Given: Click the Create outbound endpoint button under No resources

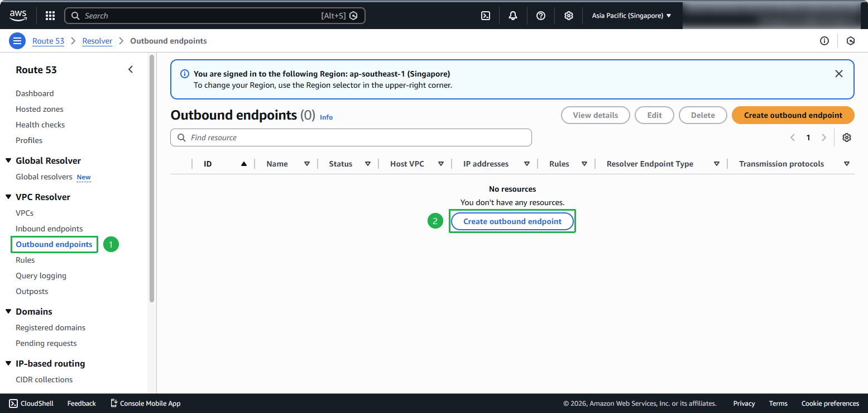Looking at the screenshot, I should point(512,221).
